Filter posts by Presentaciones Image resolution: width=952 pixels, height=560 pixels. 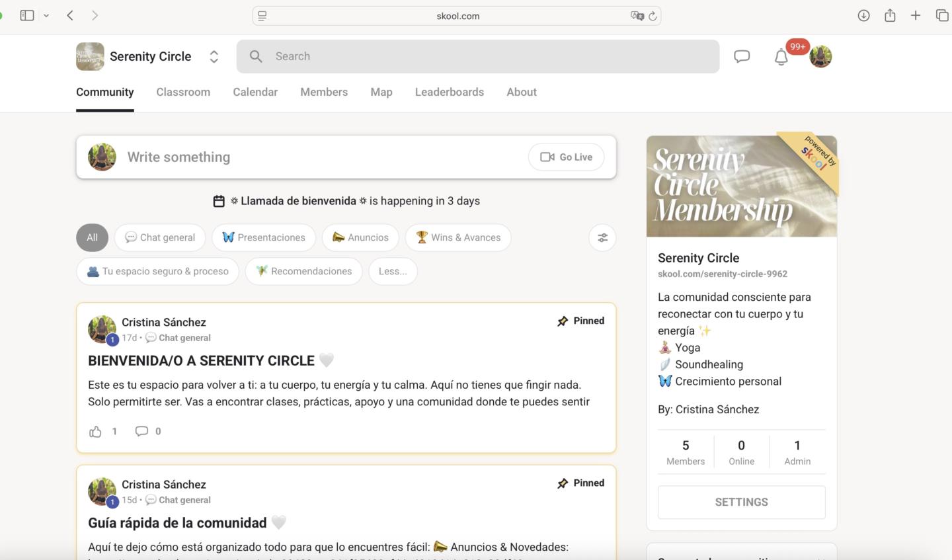pyautogui.click(x=264, y=237)
